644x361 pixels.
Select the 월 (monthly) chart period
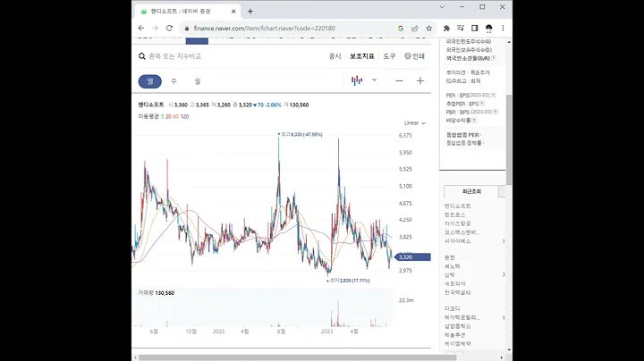click(198, 81)
